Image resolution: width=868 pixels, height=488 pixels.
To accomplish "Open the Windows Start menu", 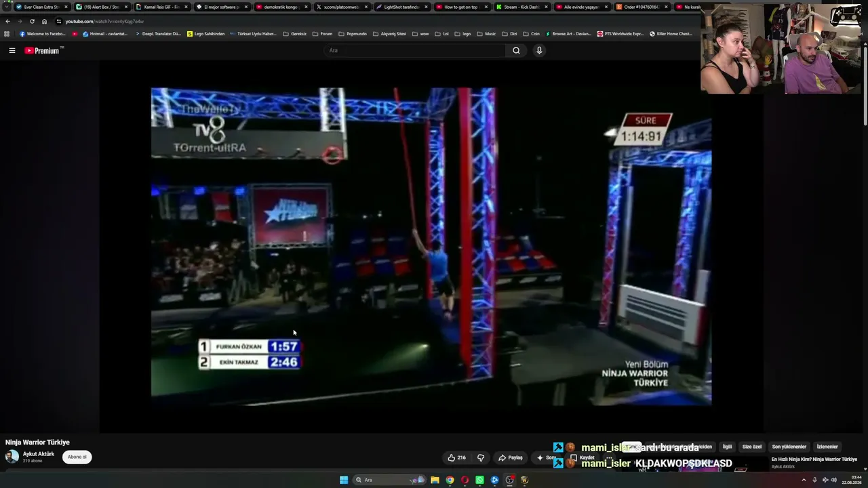I will point(344,480).
